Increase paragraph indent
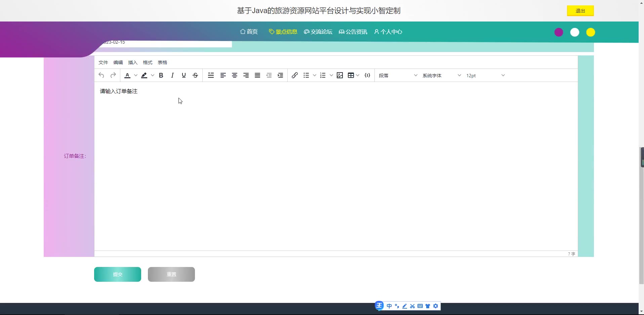 point(280,75)
